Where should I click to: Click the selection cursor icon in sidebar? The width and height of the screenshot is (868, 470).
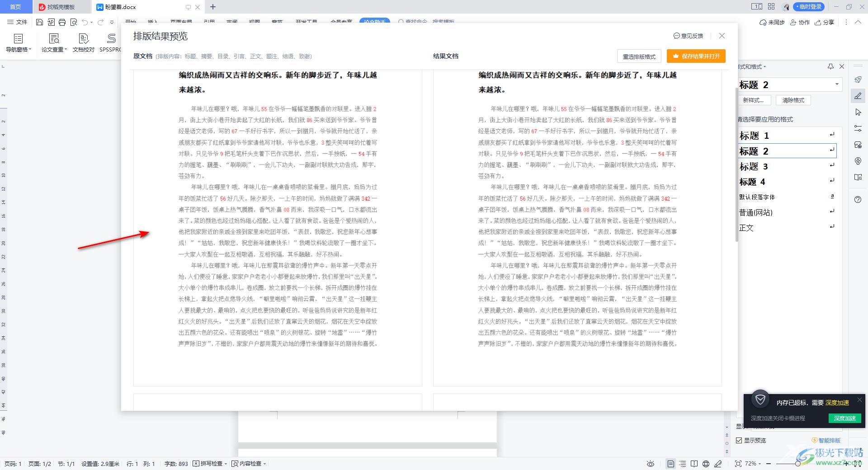tap(858, 112)
